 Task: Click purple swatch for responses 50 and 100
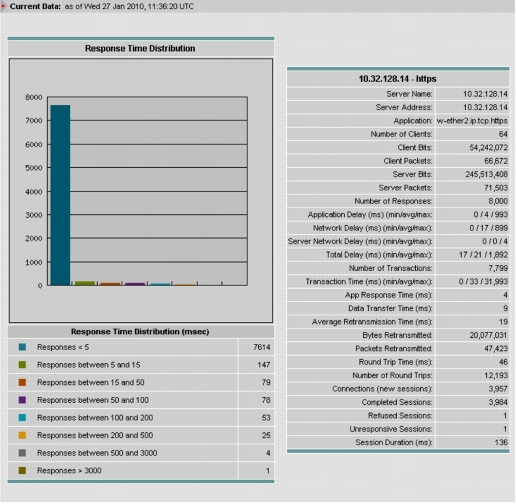pos(22,400)
